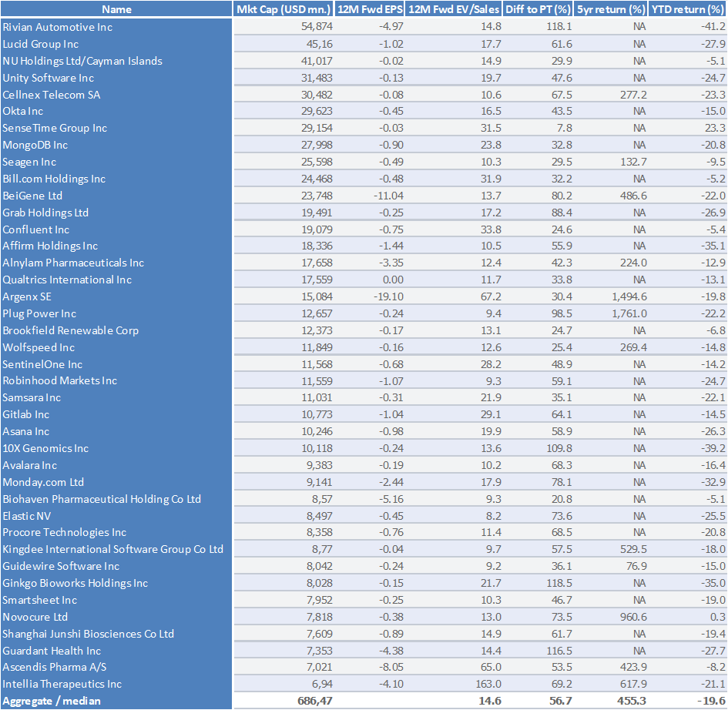Select Brookfield Renewable Corp name

71,330
